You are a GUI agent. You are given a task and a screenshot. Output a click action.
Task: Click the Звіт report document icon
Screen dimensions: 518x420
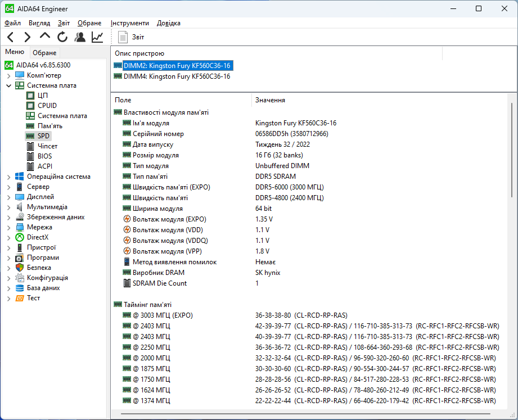pyautogui.click(x=123, y=37)
